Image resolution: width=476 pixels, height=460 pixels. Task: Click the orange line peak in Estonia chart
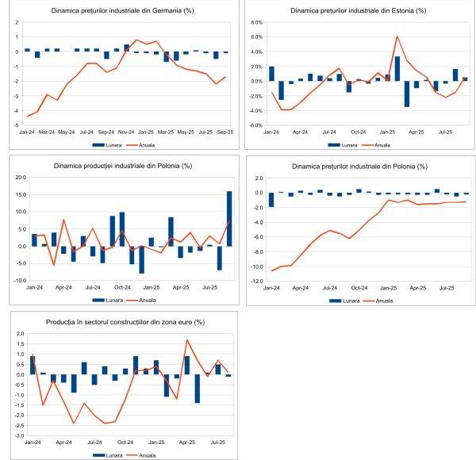click(397, 36)
